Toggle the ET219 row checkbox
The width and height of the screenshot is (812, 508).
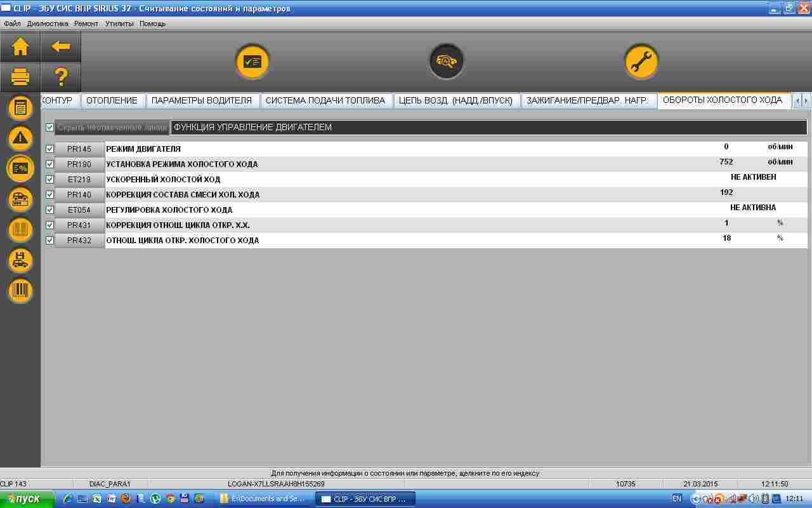(x=50, y=180)
